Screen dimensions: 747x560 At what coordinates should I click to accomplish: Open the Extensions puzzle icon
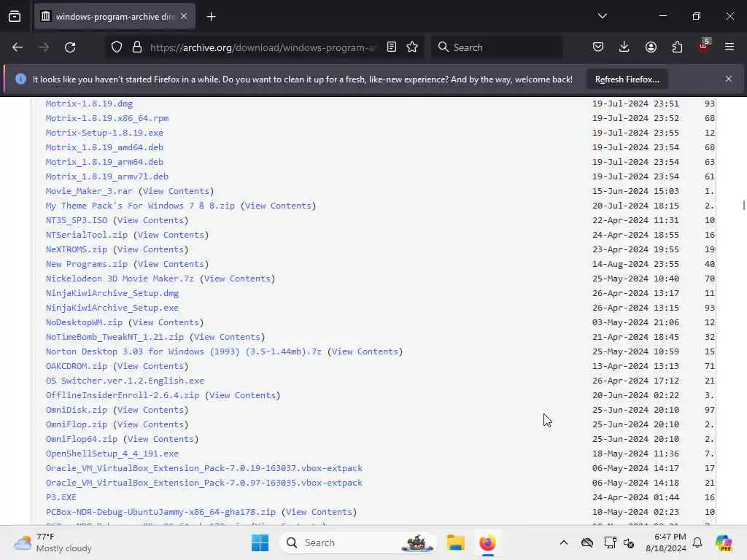677,47
